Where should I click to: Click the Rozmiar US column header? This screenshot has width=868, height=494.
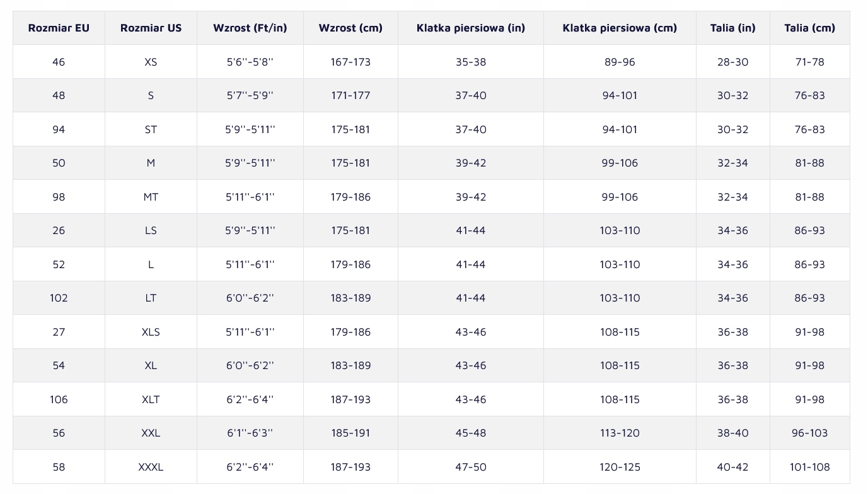[151, 28]
